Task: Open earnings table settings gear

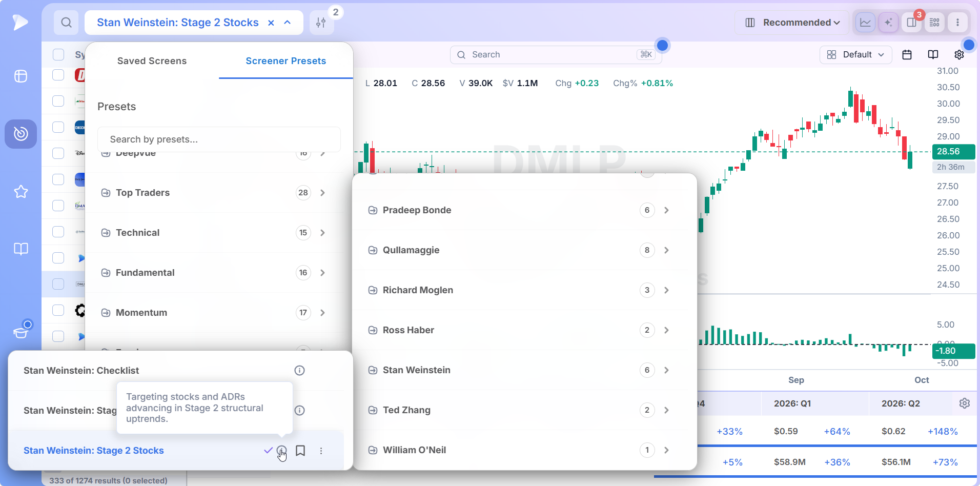Action: 964,403
